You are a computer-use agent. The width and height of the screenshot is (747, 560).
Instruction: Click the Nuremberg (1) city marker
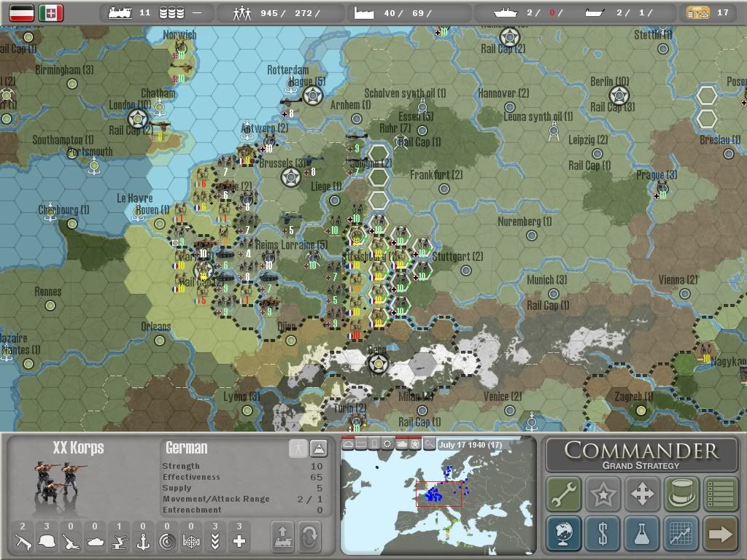pos(532,236)
